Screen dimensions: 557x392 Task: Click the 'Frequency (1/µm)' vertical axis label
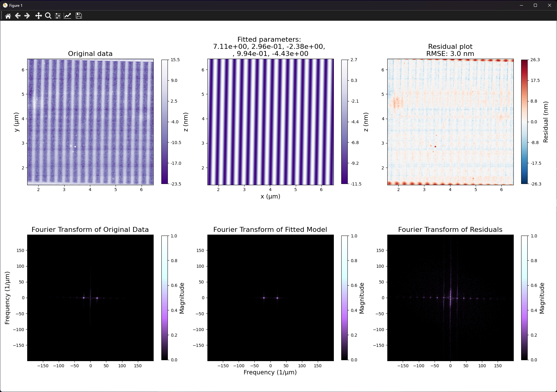(7, 298)
